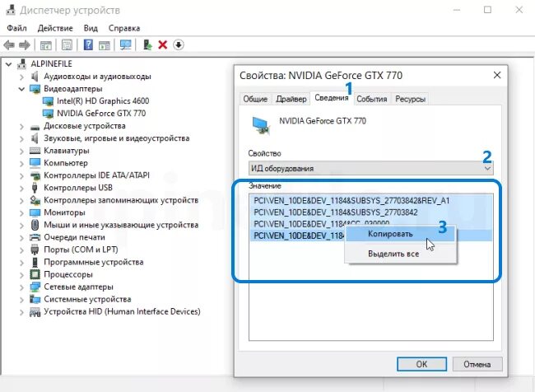Image resolution: width=535 pixels, height=392 pixels.
Task: Click the Мыши mouse device icon
Action: click(x=35, y=225)
